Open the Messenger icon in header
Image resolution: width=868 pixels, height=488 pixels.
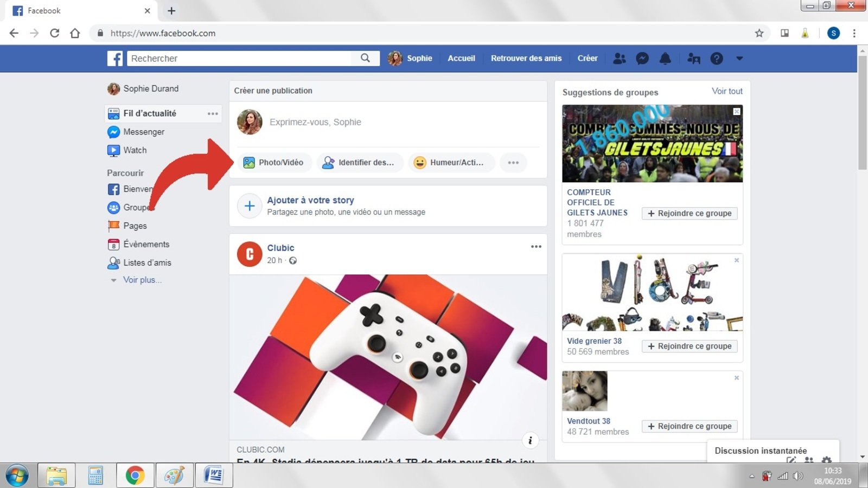642,59
